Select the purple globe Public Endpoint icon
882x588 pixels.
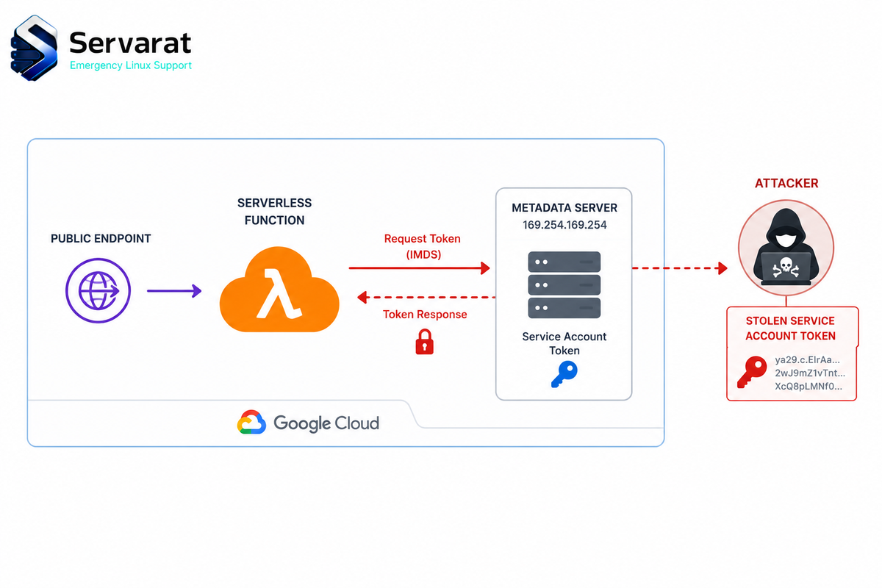point(98,292)
